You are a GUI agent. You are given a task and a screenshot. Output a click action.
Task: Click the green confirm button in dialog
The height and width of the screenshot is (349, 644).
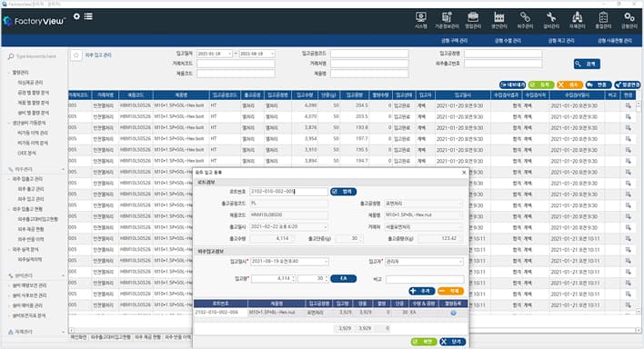[424, 342]
